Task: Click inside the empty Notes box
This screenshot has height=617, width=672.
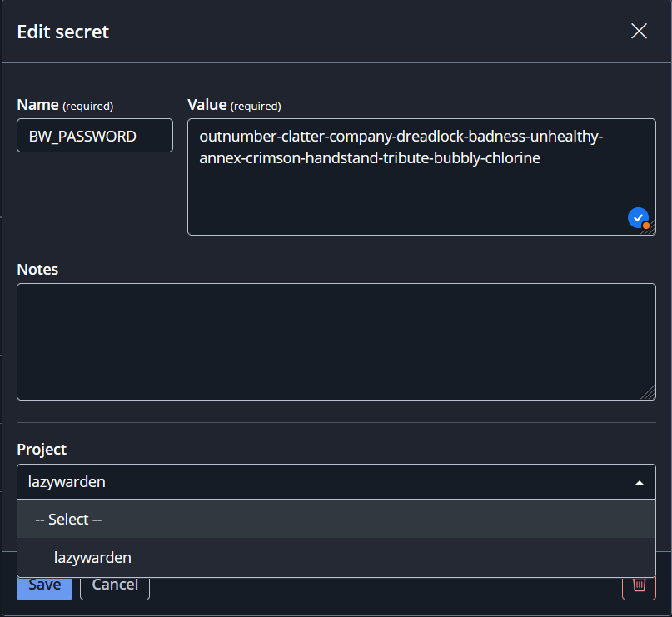Action: tap(336, 341)
